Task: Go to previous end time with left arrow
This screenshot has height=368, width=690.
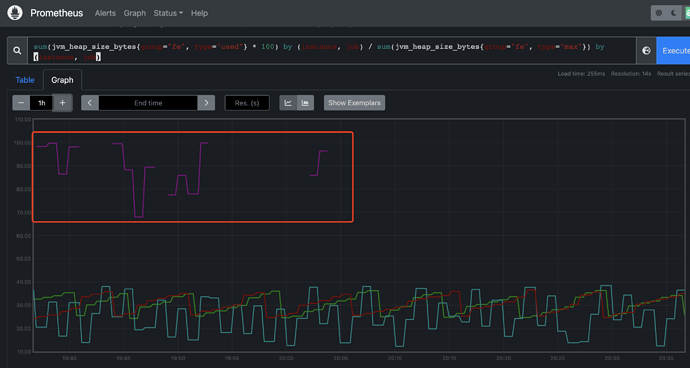Action: click(x=90, y=103)
